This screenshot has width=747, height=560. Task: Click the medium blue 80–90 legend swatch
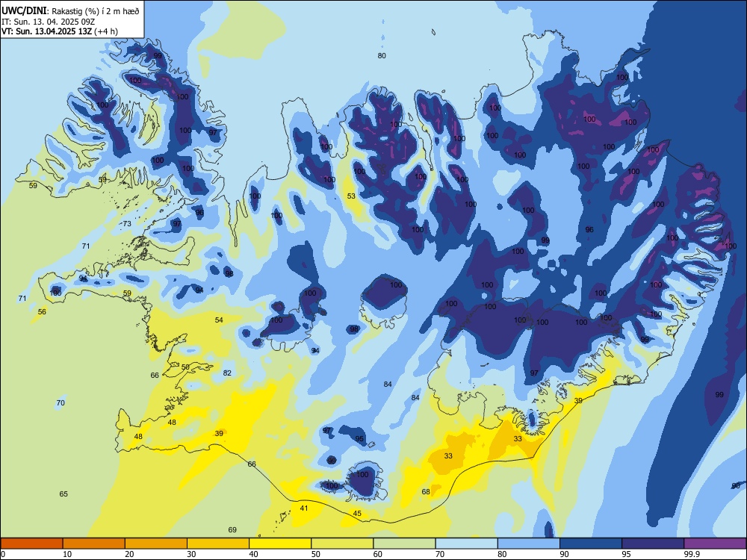click(529, 544)
